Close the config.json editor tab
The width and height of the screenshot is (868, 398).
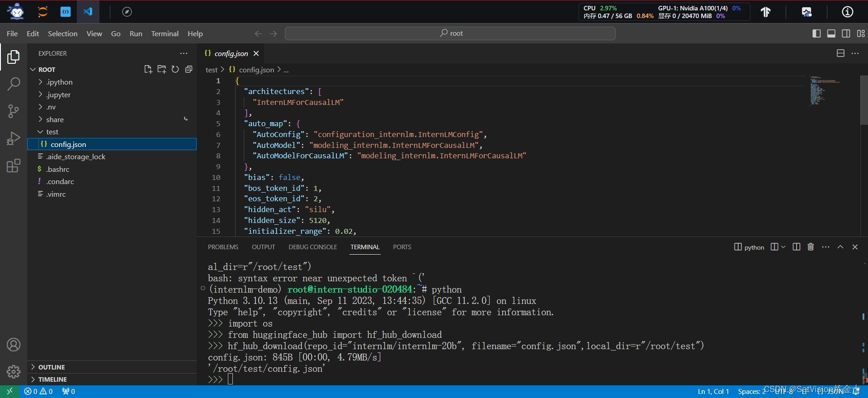click(256, 53)
